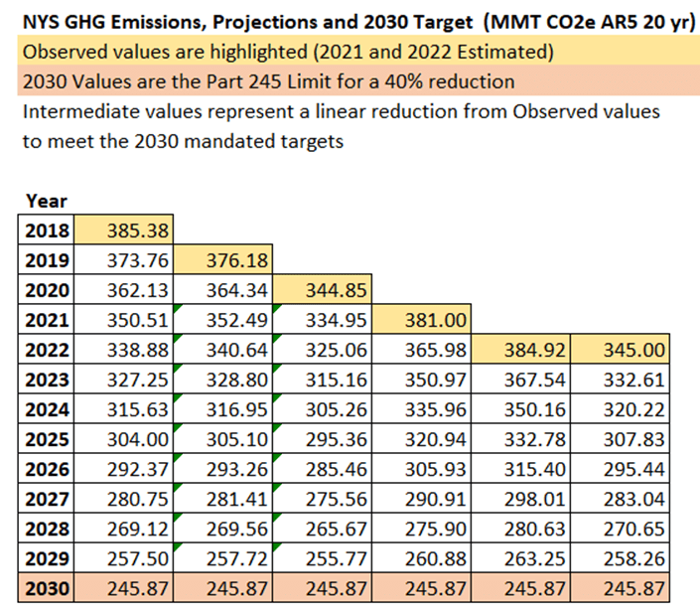This screenshot has height=614, width=700.
Task: Select the highlighted cell containing 385.38
Action: [x=124, y=231]
